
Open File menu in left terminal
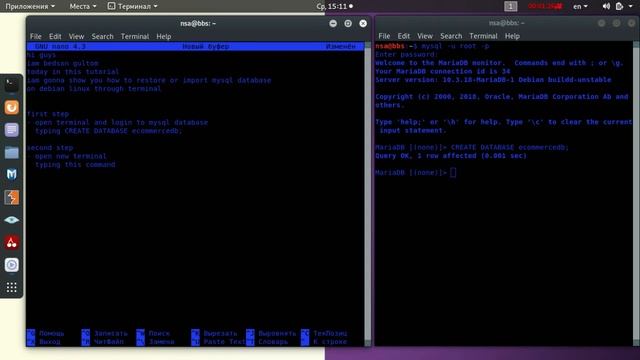point(36,36)
